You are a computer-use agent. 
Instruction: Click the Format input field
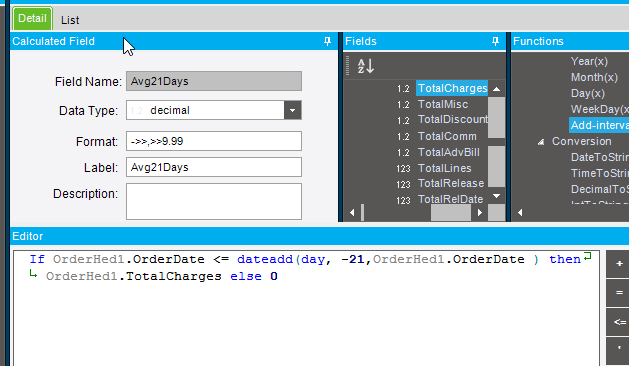click(x=214, y=141)
